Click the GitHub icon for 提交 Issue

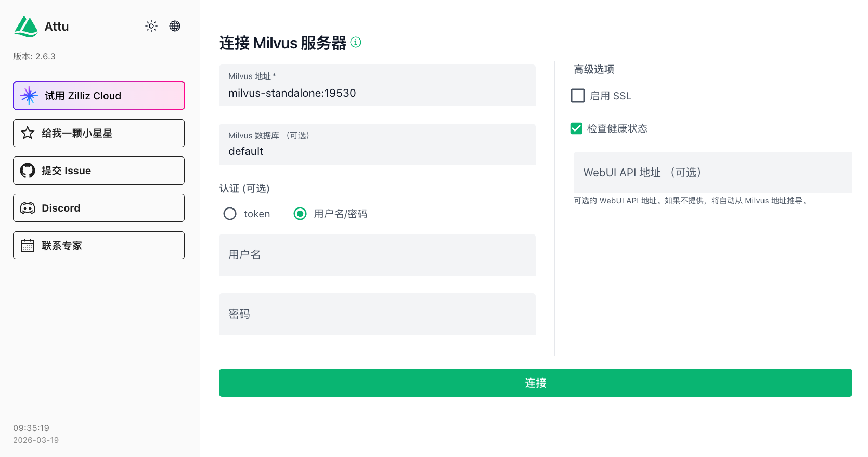click(28, 171)
